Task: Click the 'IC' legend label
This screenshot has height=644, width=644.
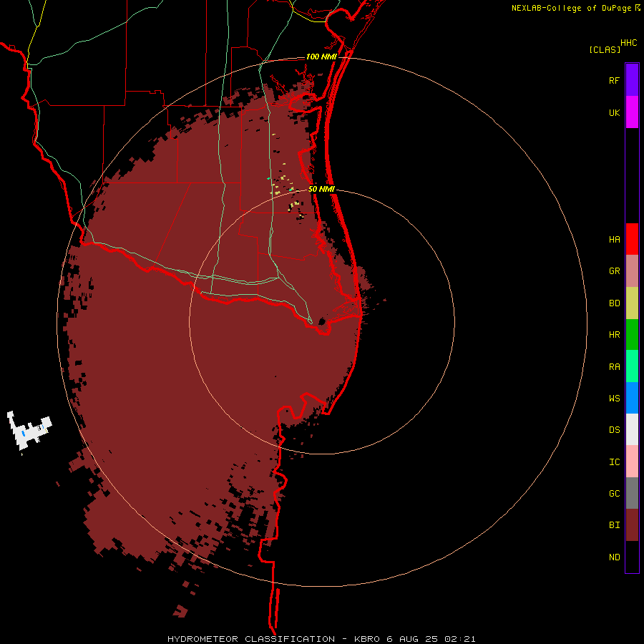Action: (x=614, y=462)
